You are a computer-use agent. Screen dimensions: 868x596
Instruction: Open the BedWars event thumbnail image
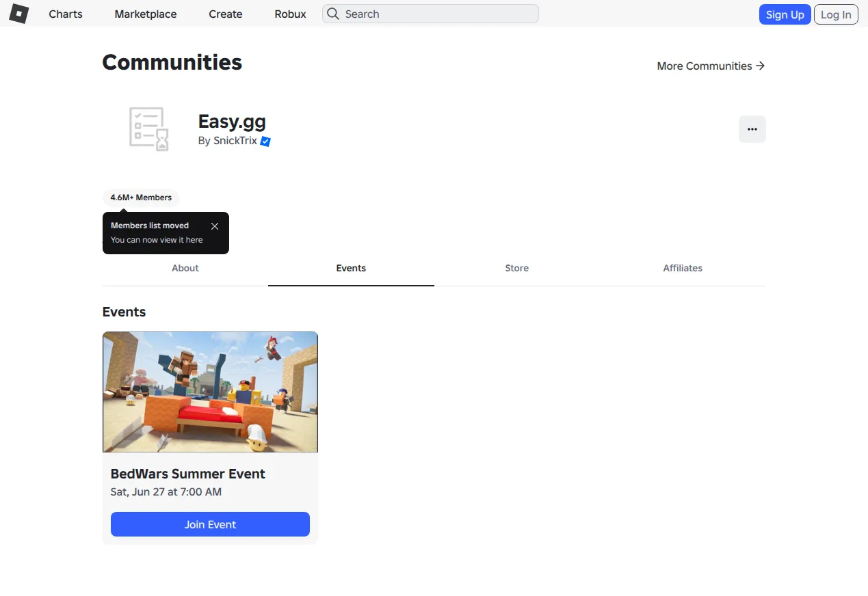tap(210, 392)
